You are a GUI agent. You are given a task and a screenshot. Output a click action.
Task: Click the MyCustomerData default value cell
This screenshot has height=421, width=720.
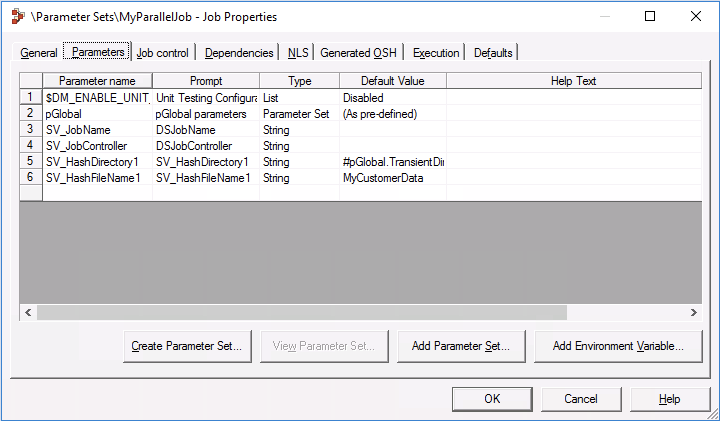[392, 178]
